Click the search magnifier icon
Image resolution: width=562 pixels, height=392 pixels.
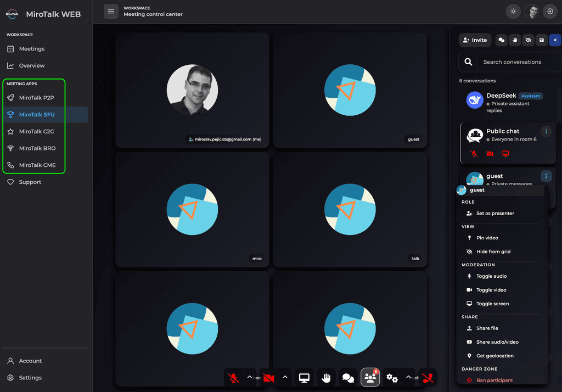tap(468, 61)
